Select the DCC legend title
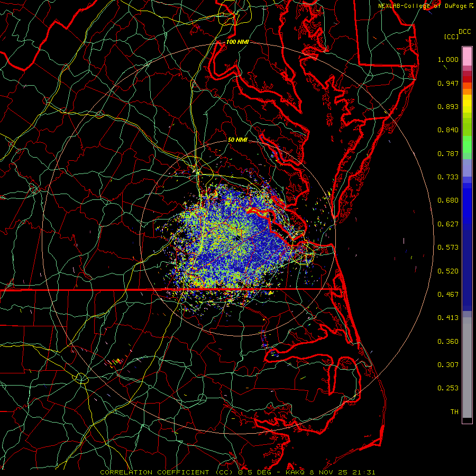The image size is (476, 476). [464, 32]
